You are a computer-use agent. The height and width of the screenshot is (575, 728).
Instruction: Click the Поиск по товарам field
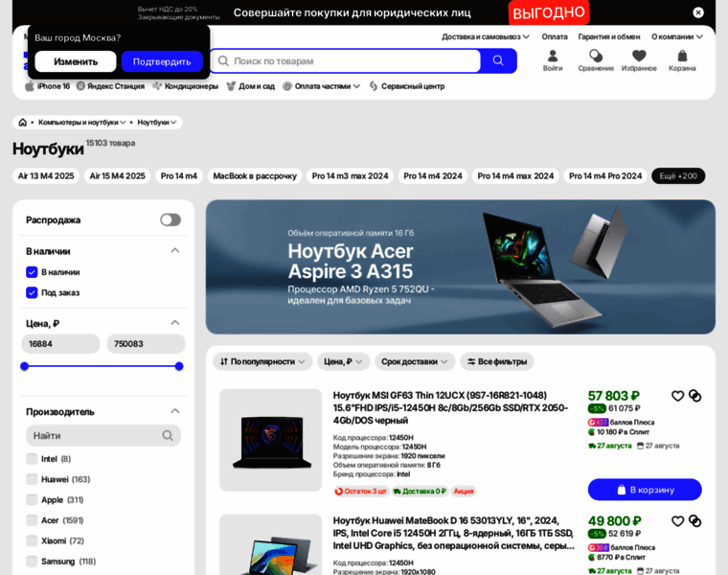346,60
